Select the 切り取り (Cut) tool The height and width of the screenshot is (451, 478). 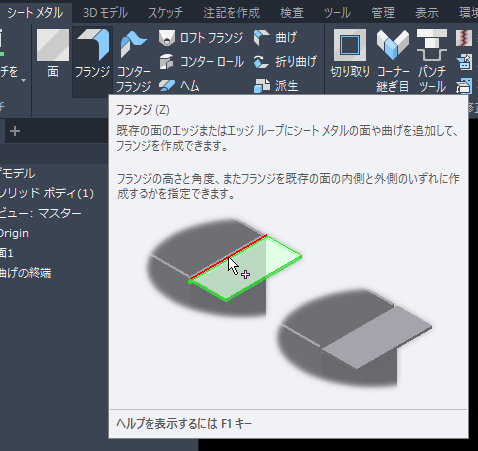click(x=350, y=53)
